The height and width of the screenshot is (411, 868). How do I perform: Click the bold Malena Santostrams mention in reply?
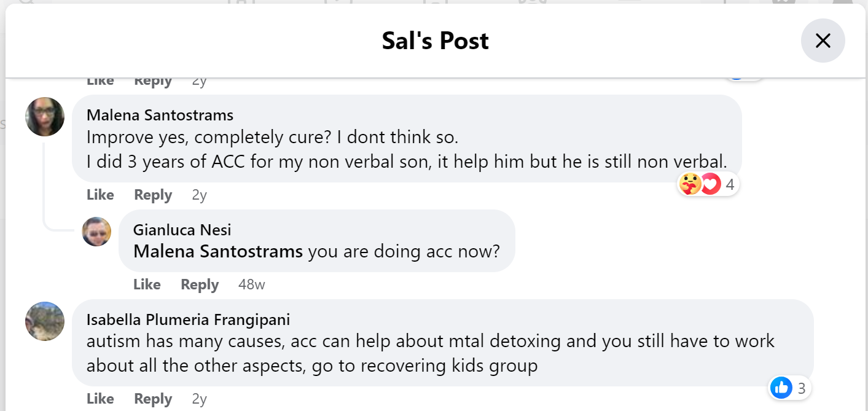[x=218, y=251]
